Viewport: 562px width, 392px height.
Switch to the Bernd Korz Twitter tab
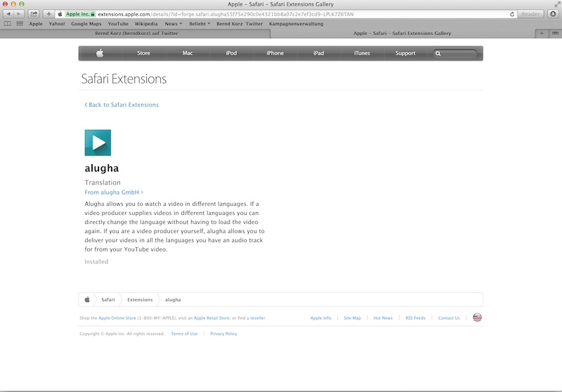(136, 33)
